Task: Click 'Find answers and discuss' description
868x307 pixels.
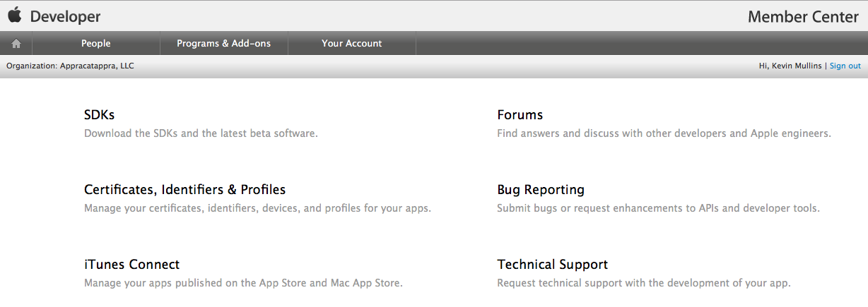Action: pyautogui.click(x=664, y=133)
